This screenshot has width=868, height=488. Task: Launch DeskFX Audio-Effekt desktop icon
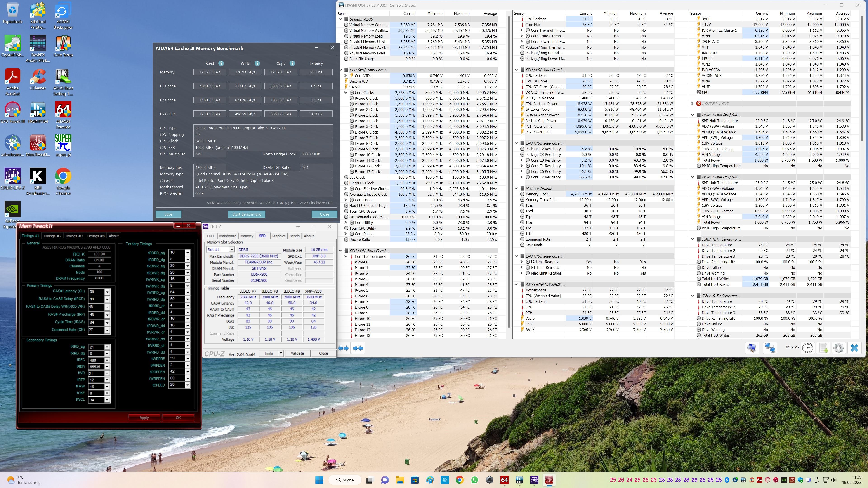[x=38, y=49]
